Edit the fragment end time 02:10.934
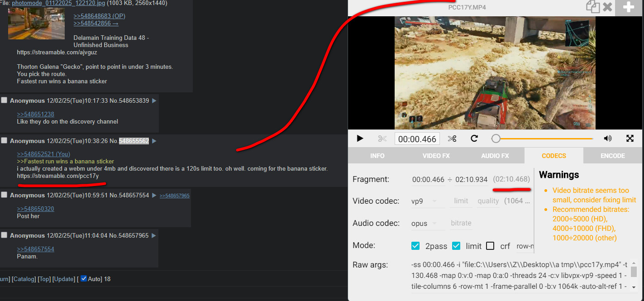Viewport: 644px width, 301px height. [x=472, y=179]
